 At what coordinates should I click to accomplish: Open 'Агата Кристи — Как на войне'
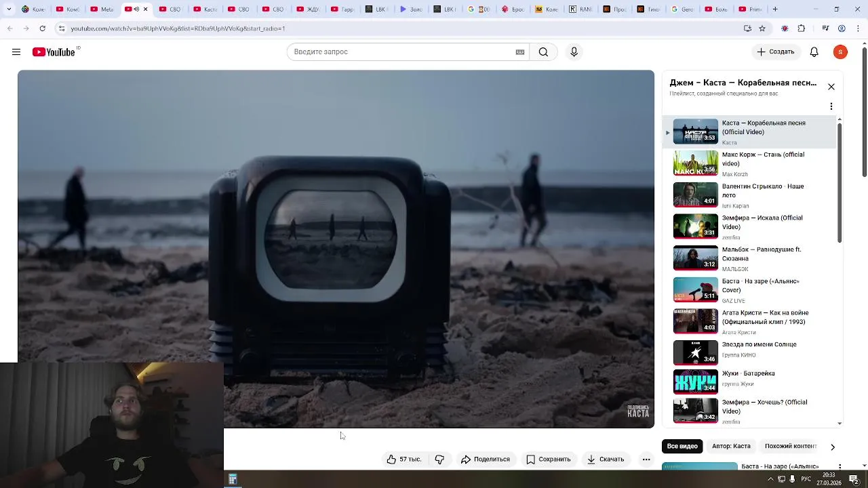click(749, 321)
